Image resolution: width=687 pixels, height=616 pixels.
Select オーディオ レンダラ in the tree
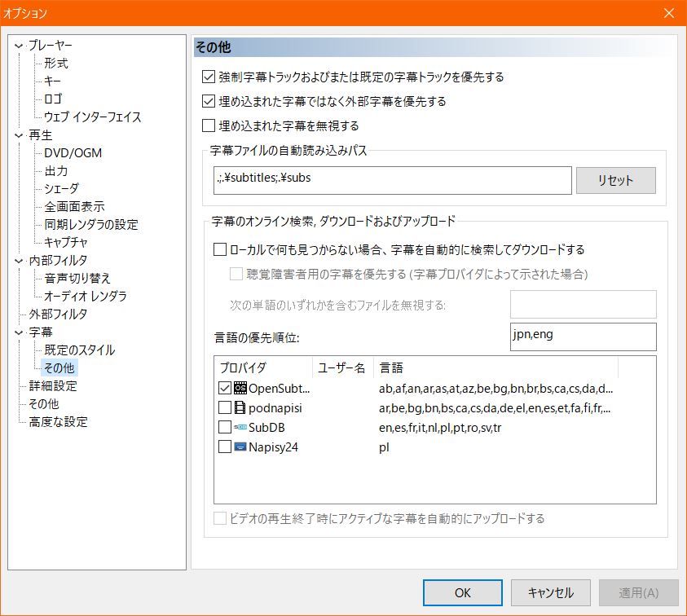[x=86, y=297]
